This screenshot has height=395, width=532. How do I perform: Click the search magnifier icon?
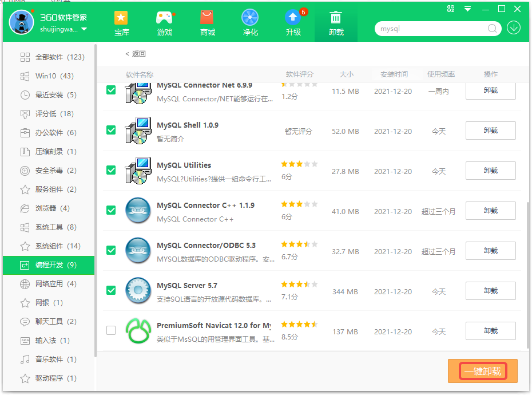coord(492,28)
